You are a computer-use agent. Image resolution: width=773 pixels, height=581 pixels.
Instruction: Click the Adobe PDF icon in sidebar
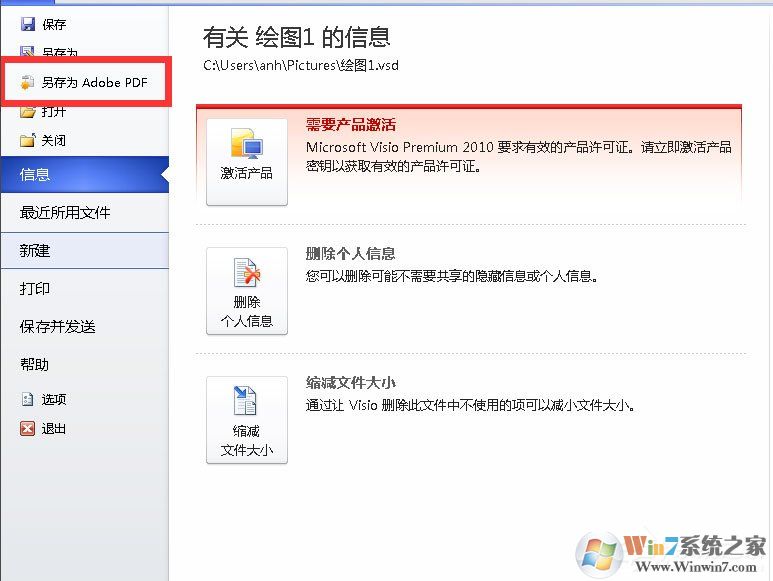(x=28, y=82)
